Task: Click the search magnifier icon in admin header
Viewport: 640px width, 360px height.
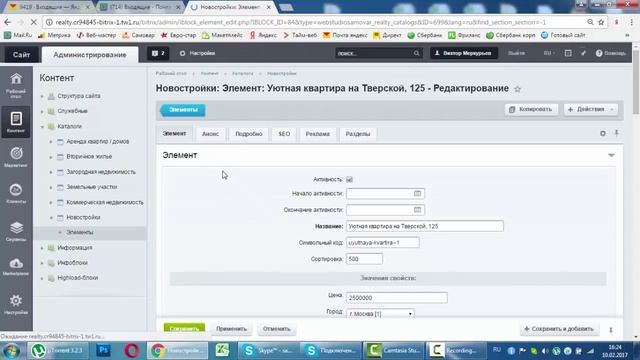Action: pos(416,53)
